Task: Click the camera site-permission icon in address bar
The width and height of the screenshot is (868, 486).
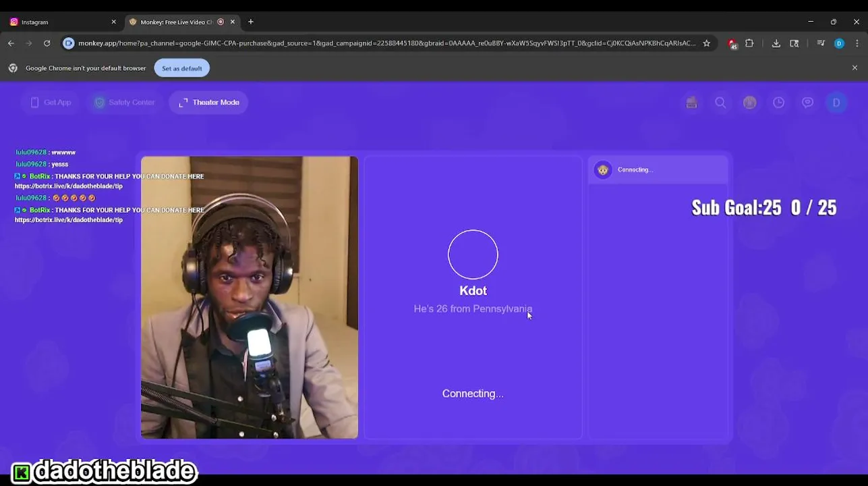Action: pos(68,43)
